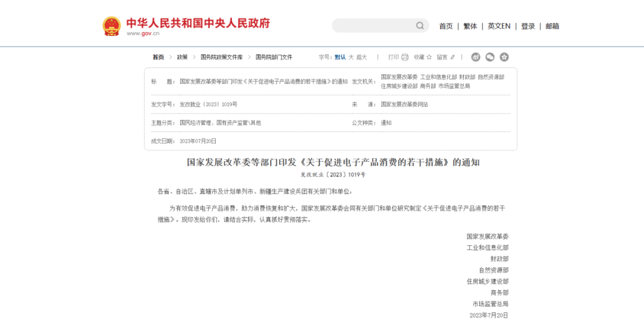Switch to 英文EN site
The image size is (644, 323).
499,26
